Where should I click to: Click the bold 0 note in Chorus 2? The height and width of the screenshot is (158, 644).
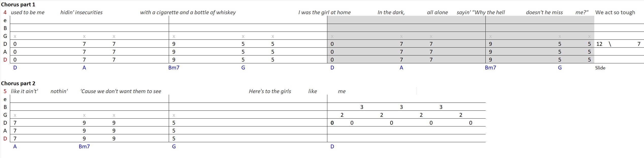pos(332,123)
